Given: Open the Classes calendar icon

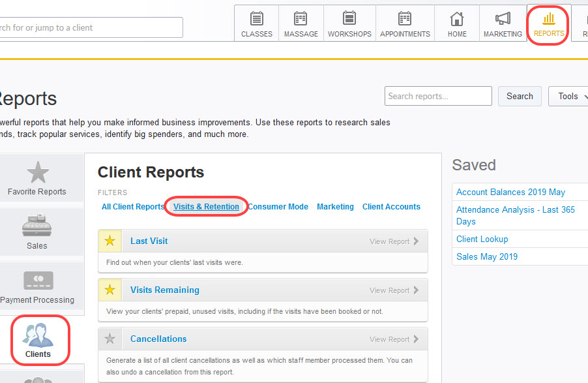Looking at the screenshot, I should 257,18.
